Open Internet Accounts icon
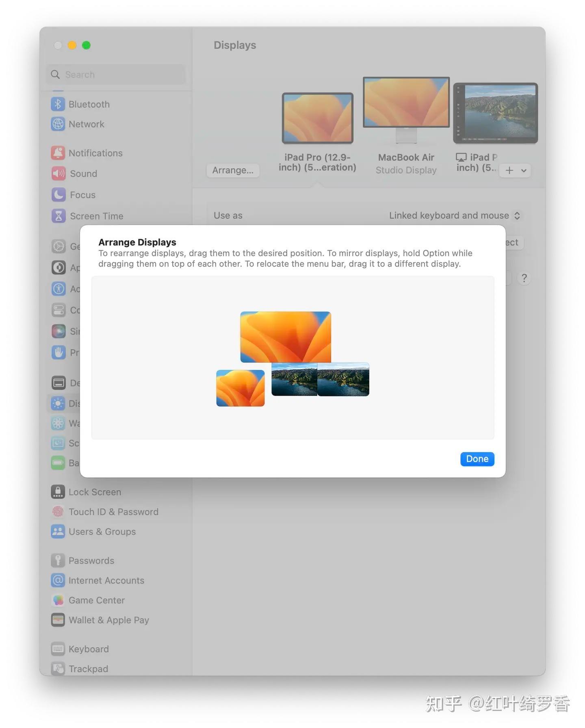The height and width of the screenshot is (728, 585). tap(58, 580)
